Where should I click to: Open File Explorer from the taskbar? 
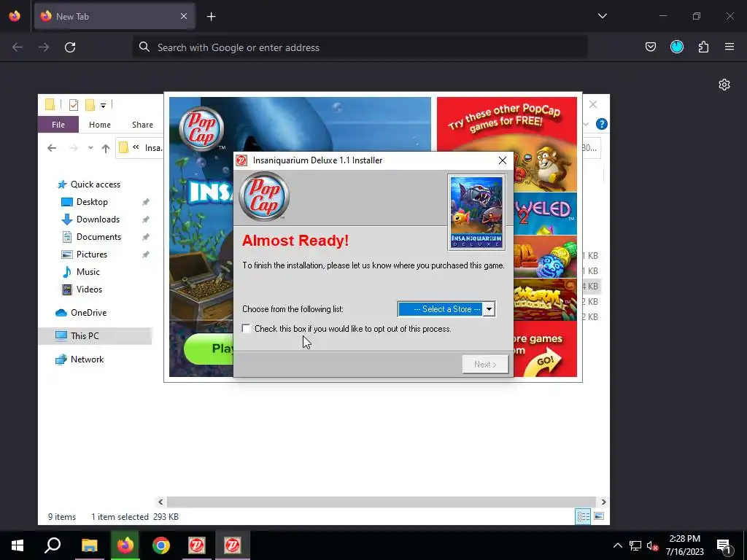[x=89, y=545]
